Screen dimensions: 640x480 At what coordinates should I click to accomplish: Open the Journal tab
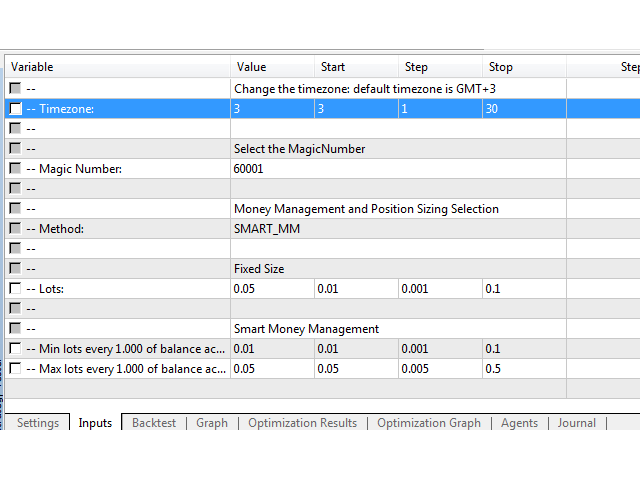(575, 423)
